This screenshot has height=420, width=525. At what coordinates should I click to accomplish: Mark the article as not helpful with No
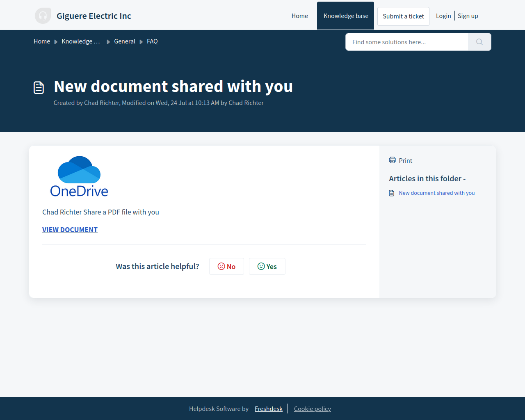click(x=226, y=267)
